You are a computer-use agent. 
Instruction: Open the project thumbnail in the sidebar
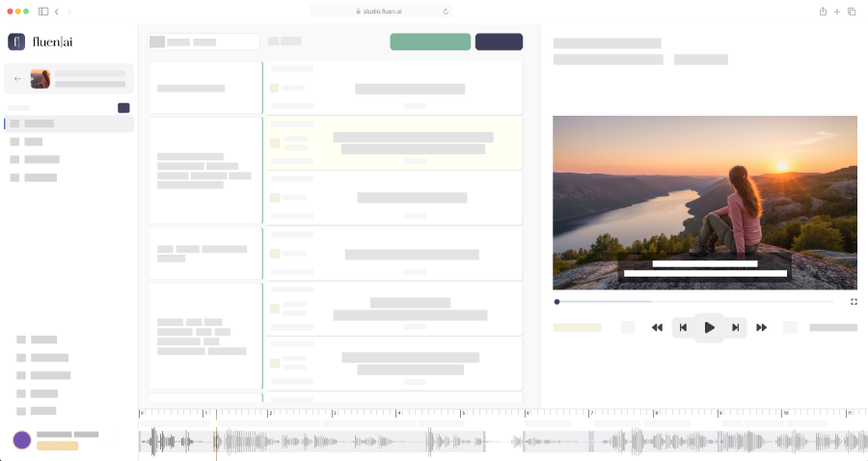tap(40, 78)
